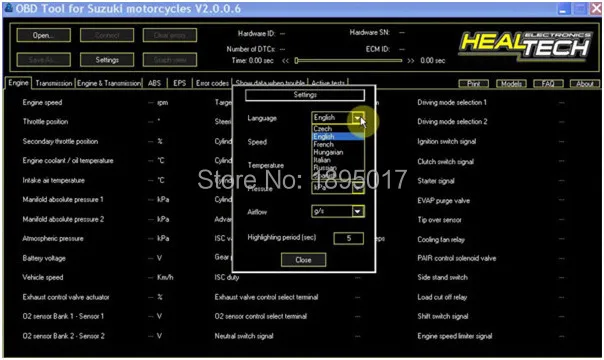The width and height of the screenshot is (604, 360).
Task: Switch to the Transmission tab
Action: [54, 83]
